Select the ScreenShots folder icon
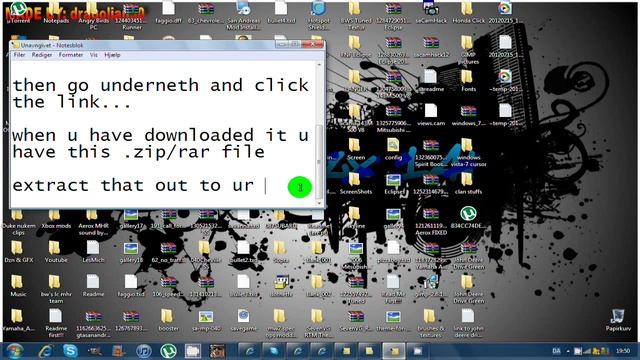The height and width of the screenshot is (360, 640). pos(355,183)
